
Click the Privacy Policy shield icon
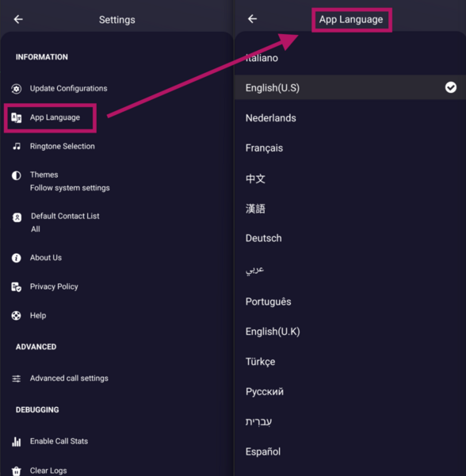pyautogui.click(x=17, y=287)
